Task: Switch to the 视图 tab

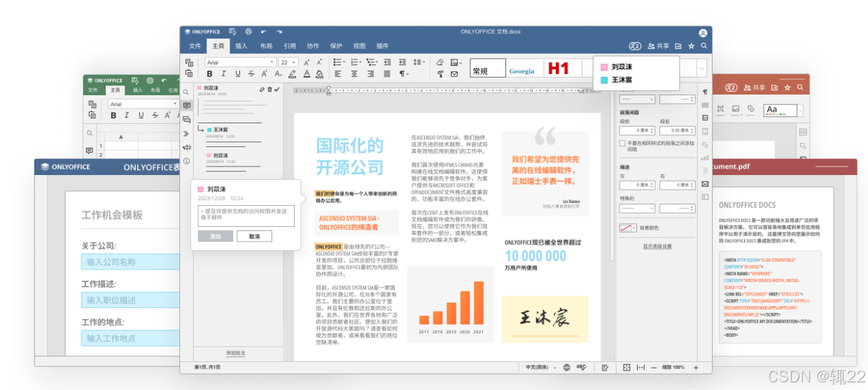Action: [359, 46]
